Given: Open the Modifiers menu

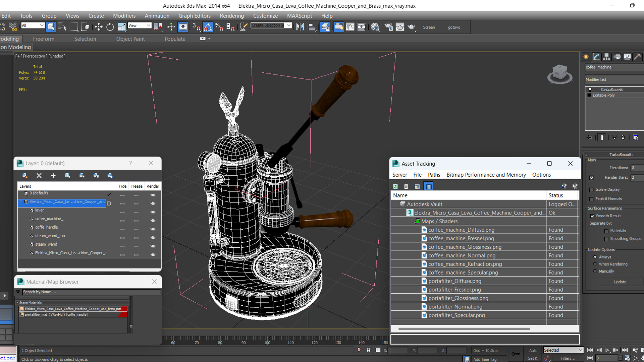Looking at the screenshot, I should click(x=124, y=16).
